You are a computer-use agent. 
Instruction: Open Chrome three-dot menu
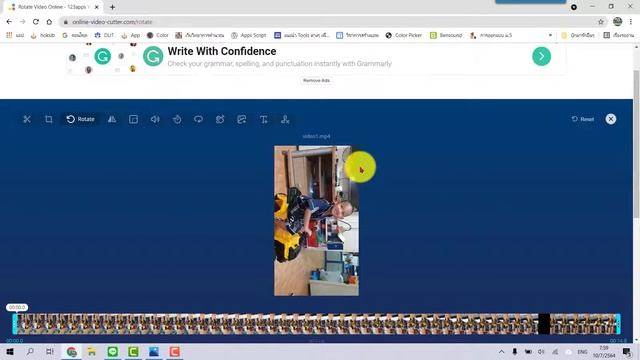click(631, 22)
